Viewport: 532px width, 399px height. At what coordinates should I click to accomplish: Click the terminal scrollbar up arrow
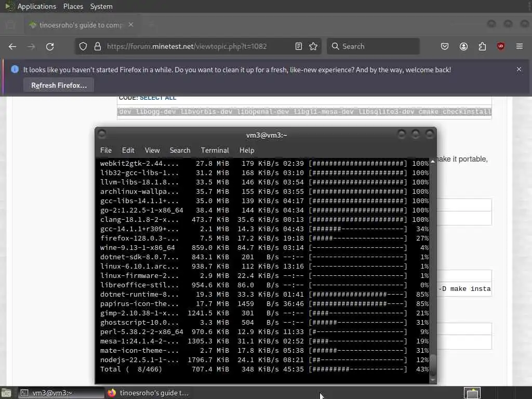433,162
